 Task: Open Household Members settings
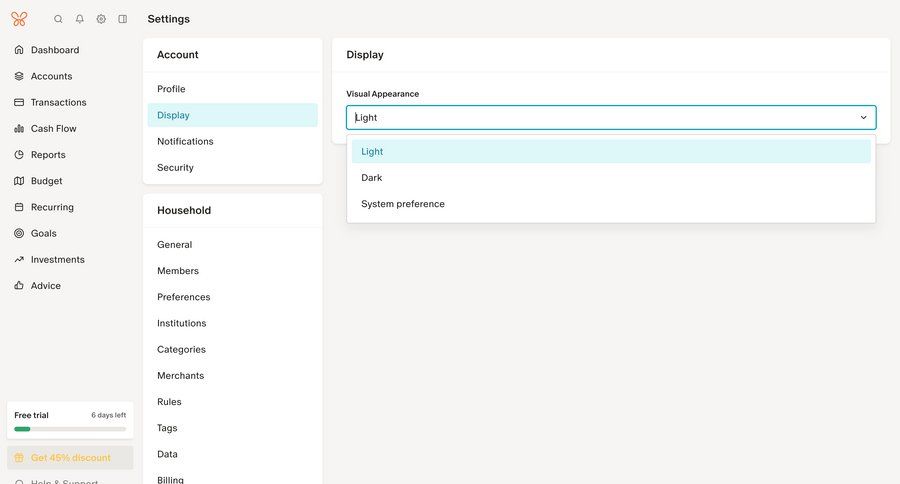pos(232,271)
